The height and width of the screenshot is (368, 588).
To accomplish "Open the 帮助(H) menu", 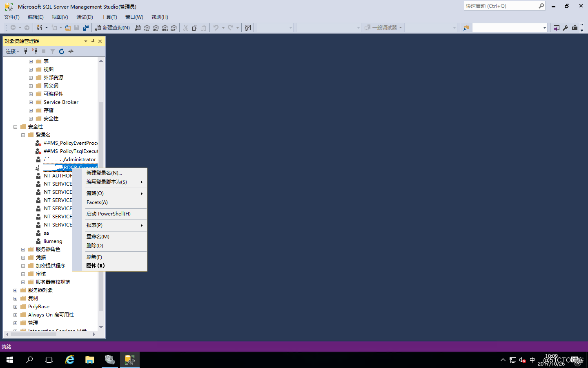I will pos(160,17).
